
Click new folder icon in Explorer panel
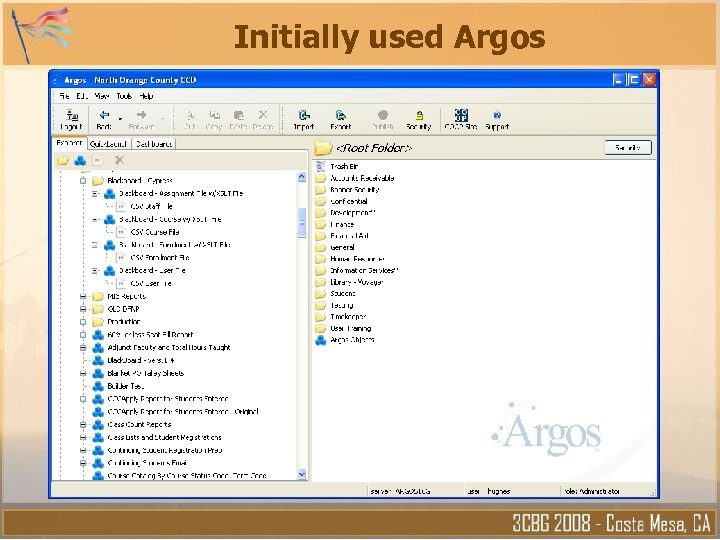63,160
